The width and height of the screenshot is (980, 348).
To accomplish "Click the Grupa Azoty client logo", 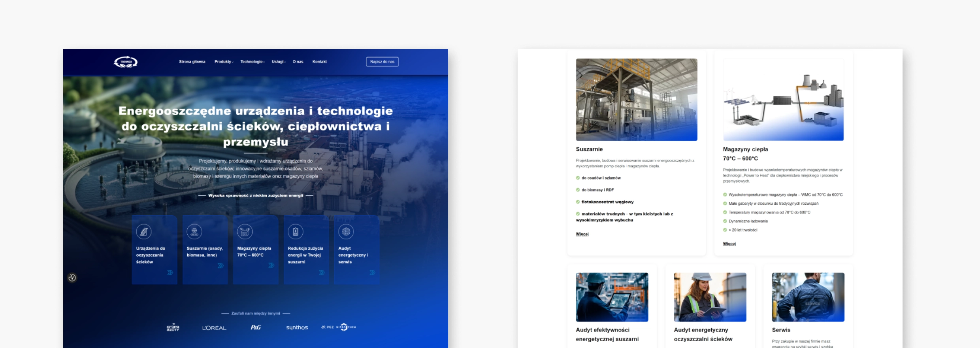I will point(173,327).
